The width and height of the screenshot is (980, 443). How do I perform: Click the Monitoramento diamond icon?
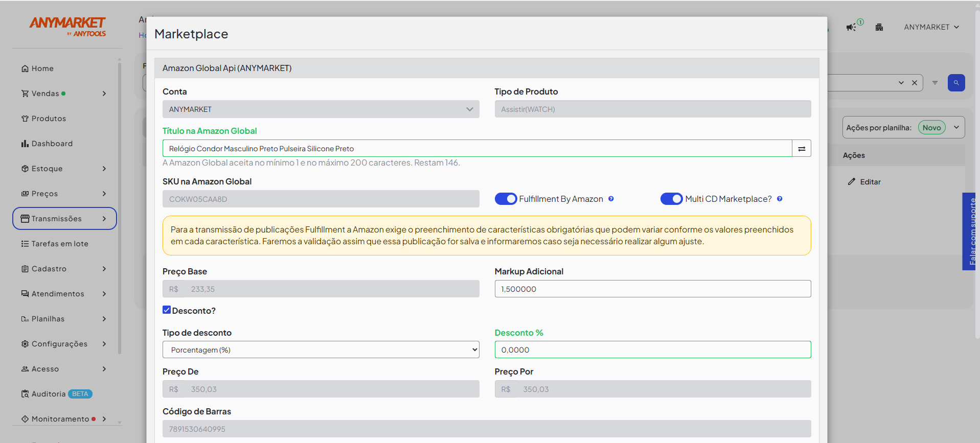click(25, 419)
